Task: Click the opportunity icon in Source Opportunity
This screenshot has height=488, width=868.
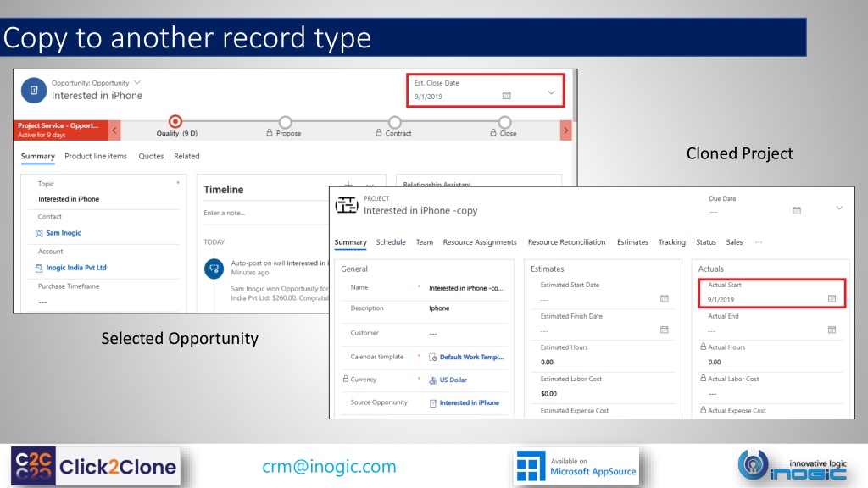Action: coord(433,403)
